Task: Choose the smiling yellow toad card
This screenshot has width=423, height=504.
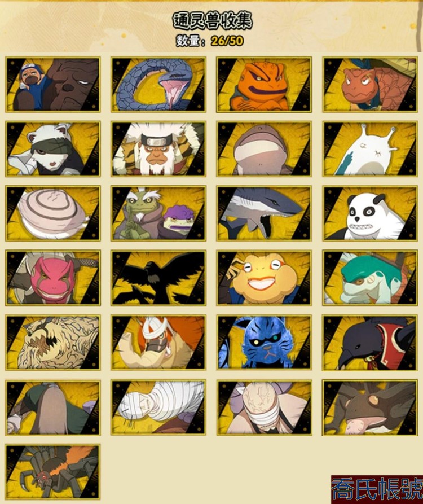Action: (x=264, y=278)
